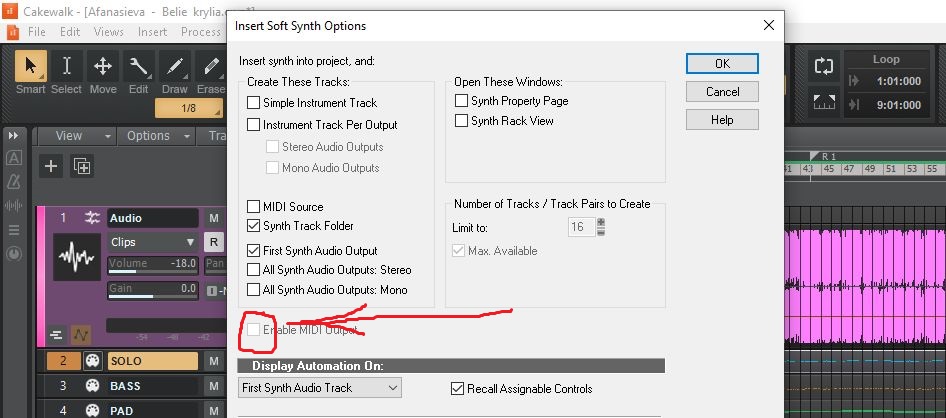Click the add track plus icon
Image resolution: width=946 pixels, height=418 pixels.
(51, 166)
